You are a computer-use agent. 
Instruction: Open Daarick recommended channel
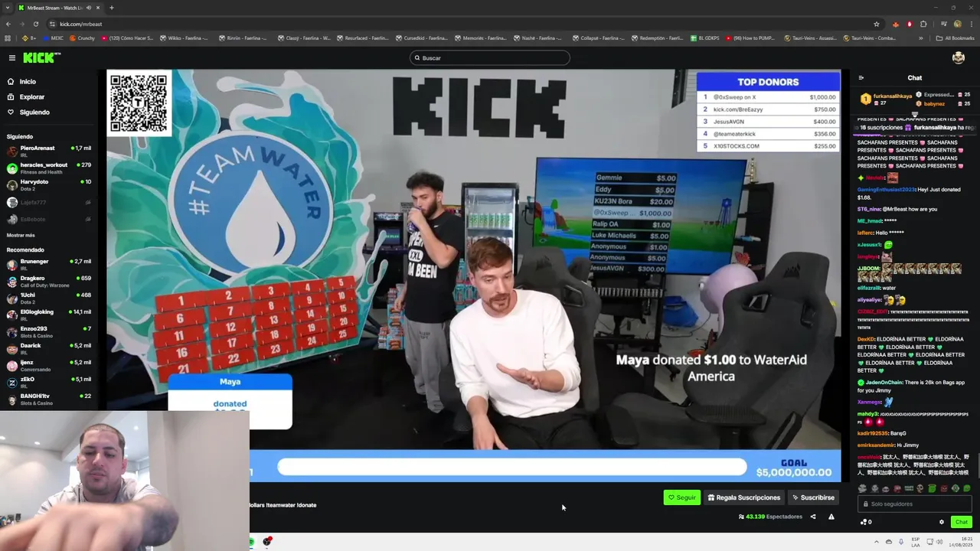pos(49,348)
